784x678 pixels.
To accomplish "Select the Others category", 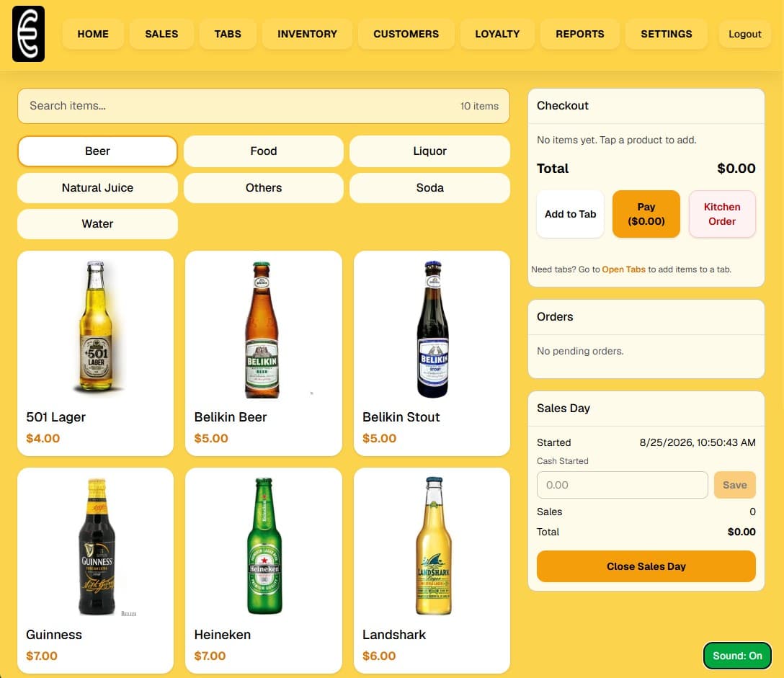I will pos(264,187).
